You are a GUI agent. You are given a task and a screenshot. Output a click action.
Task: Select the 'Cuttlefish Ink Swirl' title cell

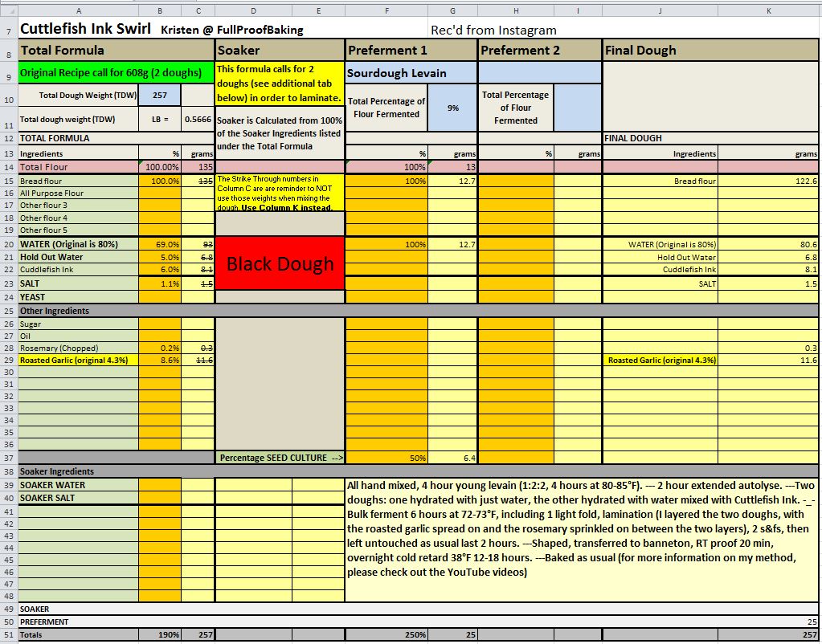tap(85, 29)
